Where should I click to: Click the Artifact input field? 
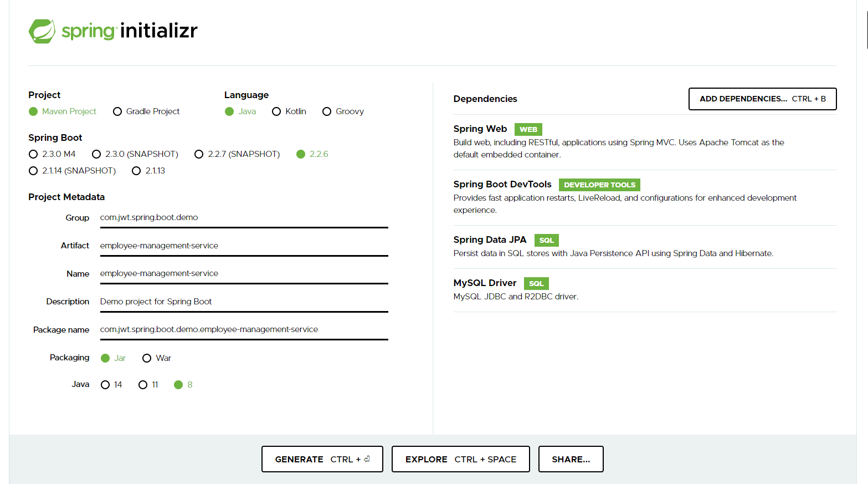click(x=244, y=246)
